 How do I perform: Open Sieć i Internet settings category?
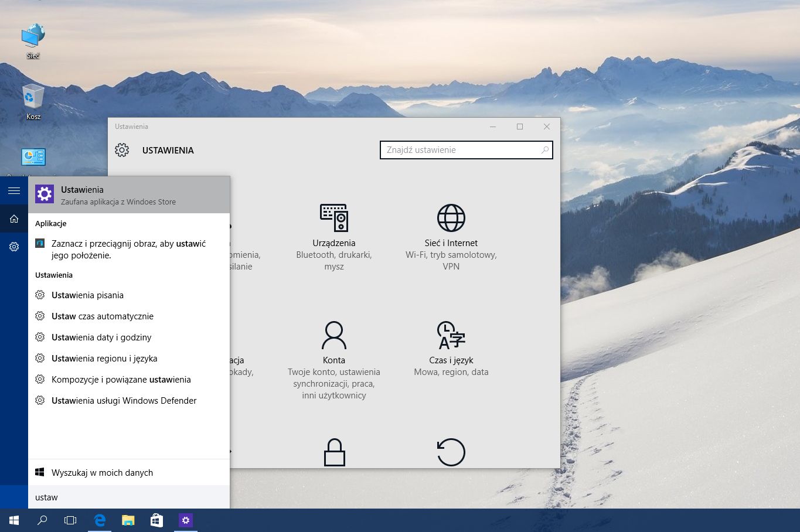coord(451,237)
